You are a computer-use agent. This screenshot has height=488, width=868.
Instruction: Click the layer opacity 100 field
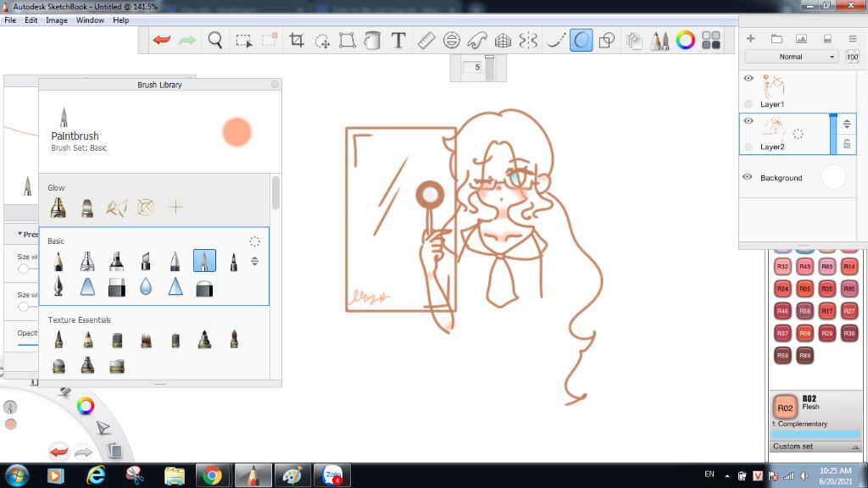pos(853,57)
